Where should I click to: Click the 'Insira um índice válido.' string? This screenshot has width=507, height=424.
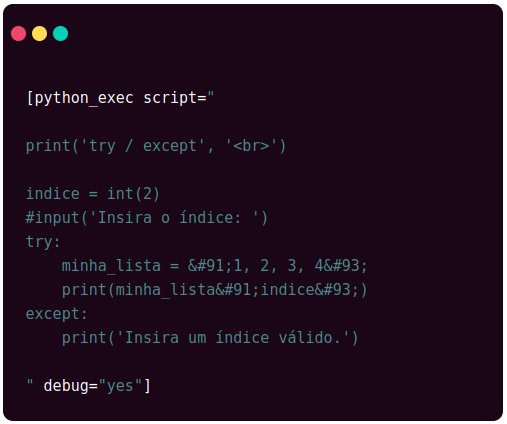(x=233, y=338)
